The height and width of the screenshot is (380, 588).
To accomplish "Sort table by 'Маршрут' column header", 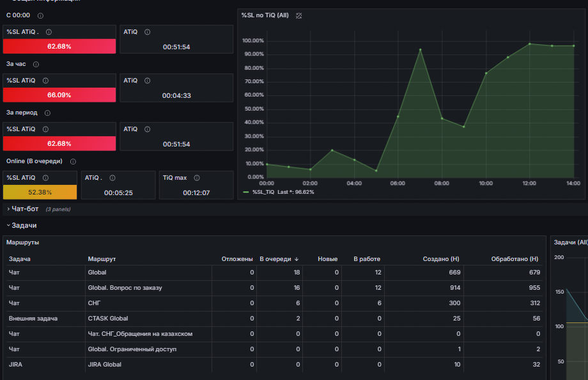I will coord(102,259).
